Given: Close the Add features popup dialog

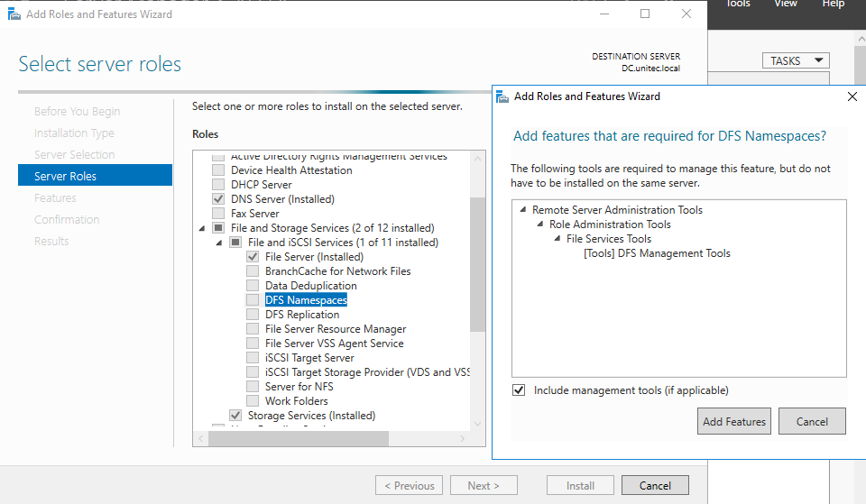Looking at the screenshot, I should pyautogui.click(x=852, y=96).
